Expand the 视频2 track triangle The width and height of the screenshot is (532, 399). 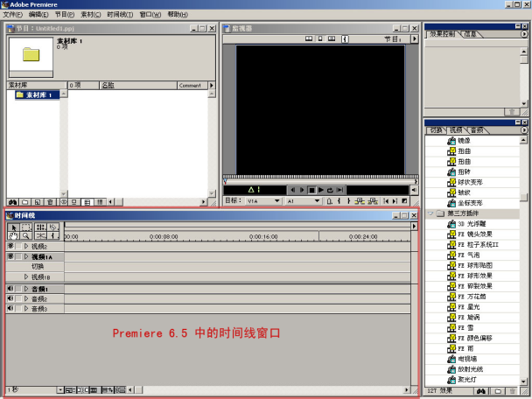coord(26,246)
